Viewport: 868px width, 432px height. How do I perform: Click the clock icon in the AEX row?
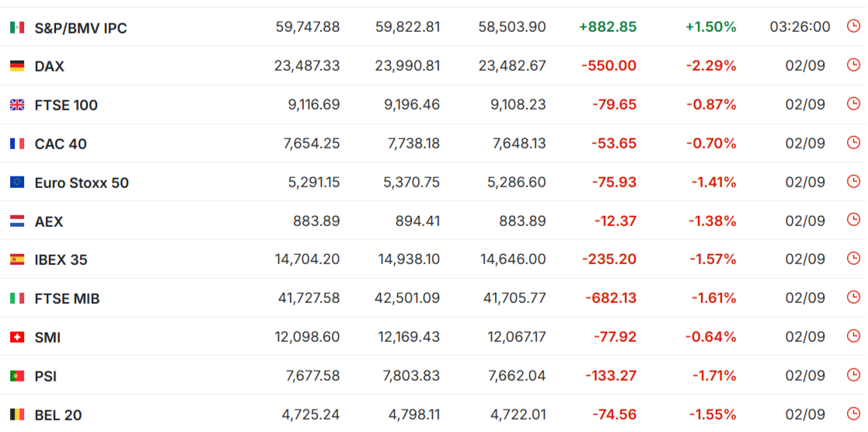coord(853,220)
